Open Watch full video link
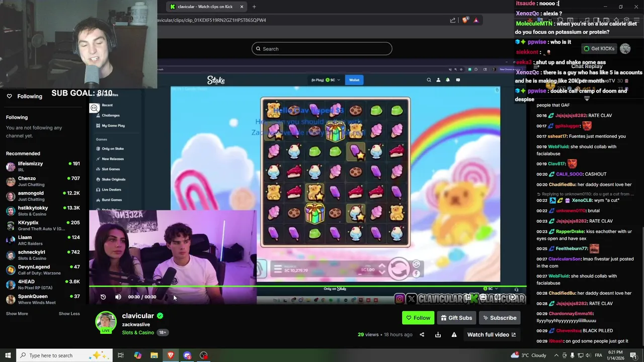This screenshot has height=362, width=644. tap(491, 334)
